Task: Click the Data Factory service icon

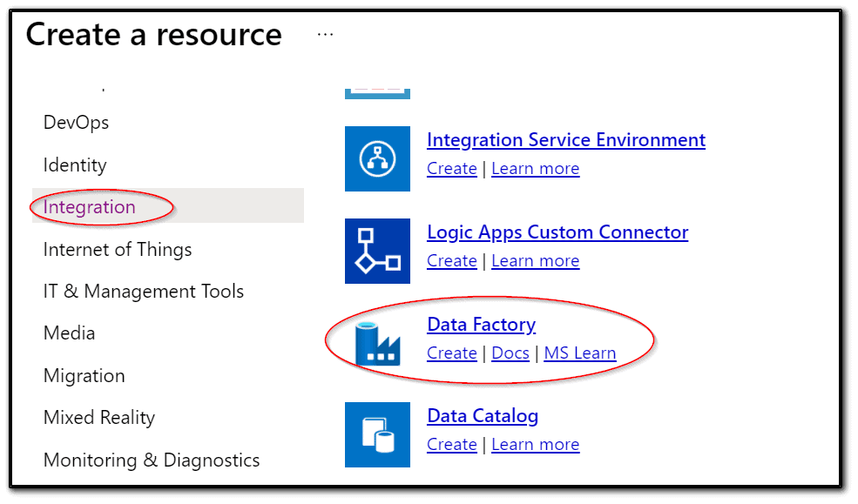Action: (x=377, y=343)
